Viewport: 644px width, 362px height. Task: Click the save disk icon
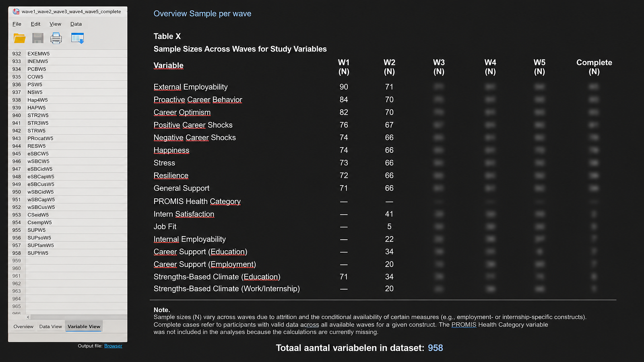coord(38,38)
